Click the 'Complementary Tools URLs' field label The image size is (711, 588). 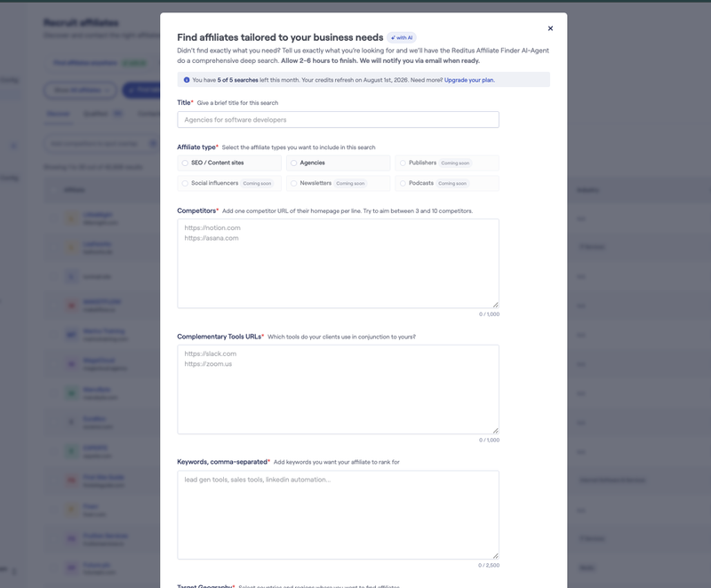(x=220, y=337)
